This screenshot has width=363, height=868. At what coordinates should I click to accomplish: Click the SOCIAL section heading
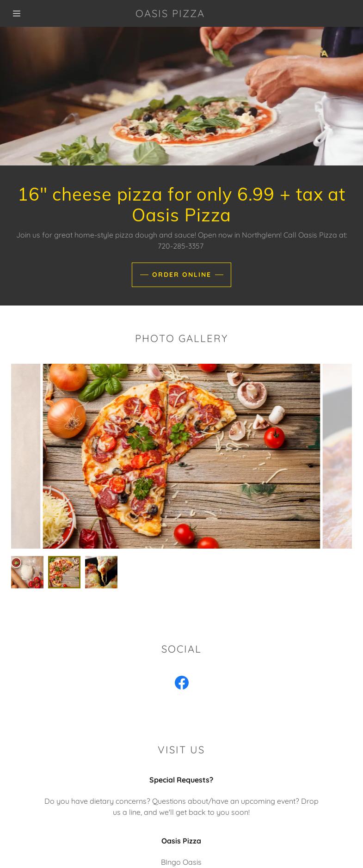pos(181,649)
